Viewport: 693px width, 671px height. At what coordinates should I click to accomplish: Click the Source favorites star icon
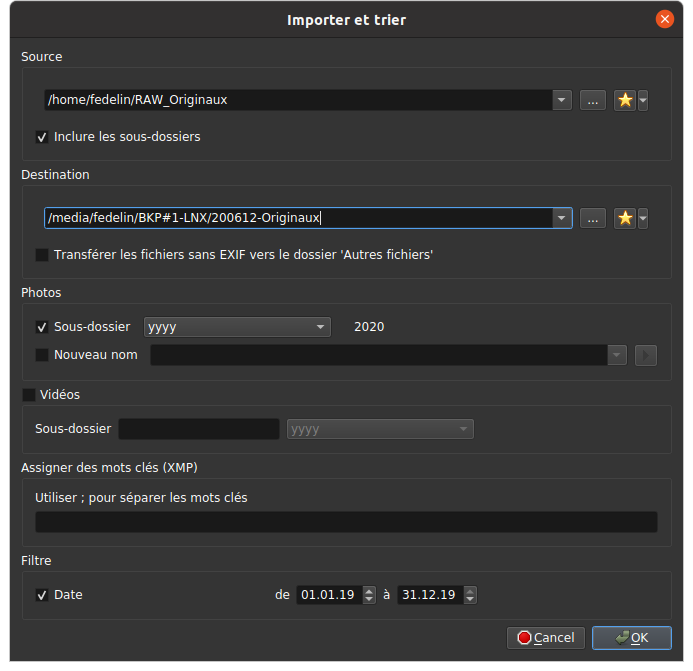[x=625, y=100]
